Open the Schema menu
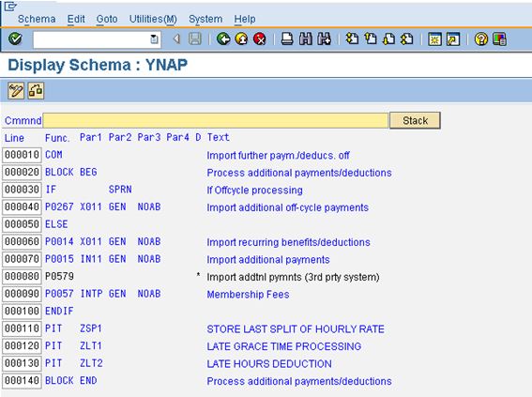 tap(37, 19)
